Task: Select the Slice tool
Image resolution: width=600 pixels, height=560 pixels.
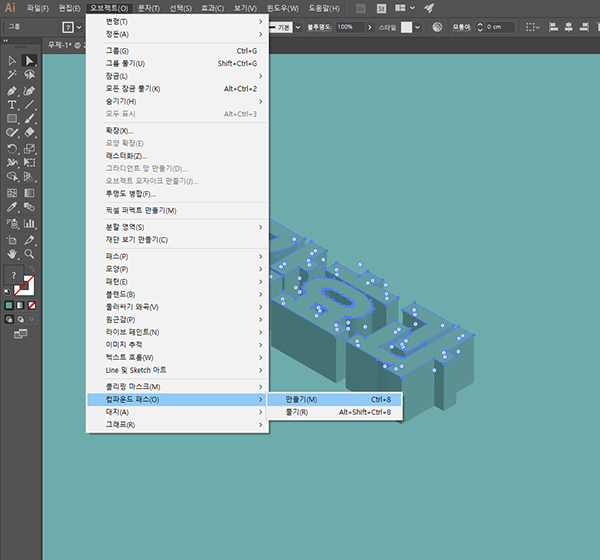Action: click(29, 240)
